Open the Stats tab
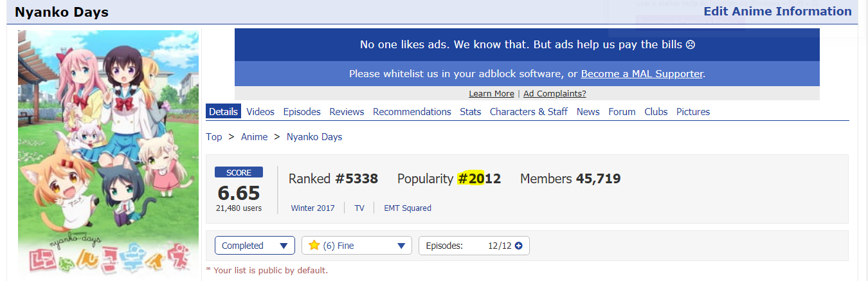Viewport: 868px width, 281px height. [x=471, y=111]
